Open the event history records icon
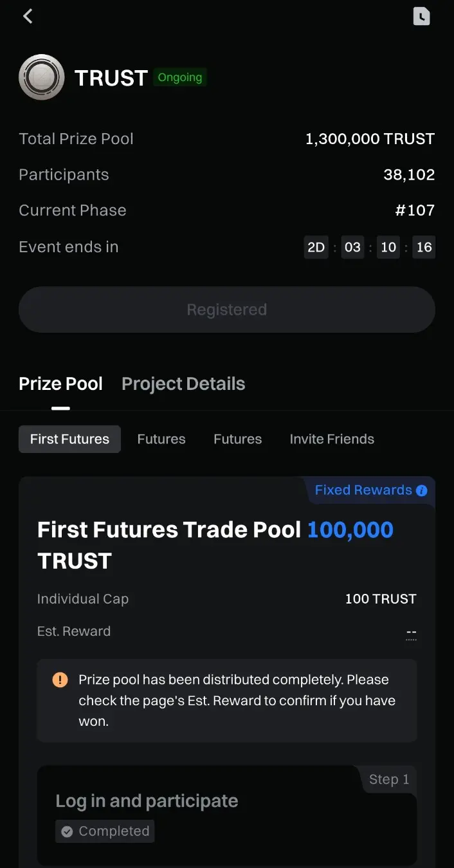The width and height of the screenshot is (454, 868). 421,17
